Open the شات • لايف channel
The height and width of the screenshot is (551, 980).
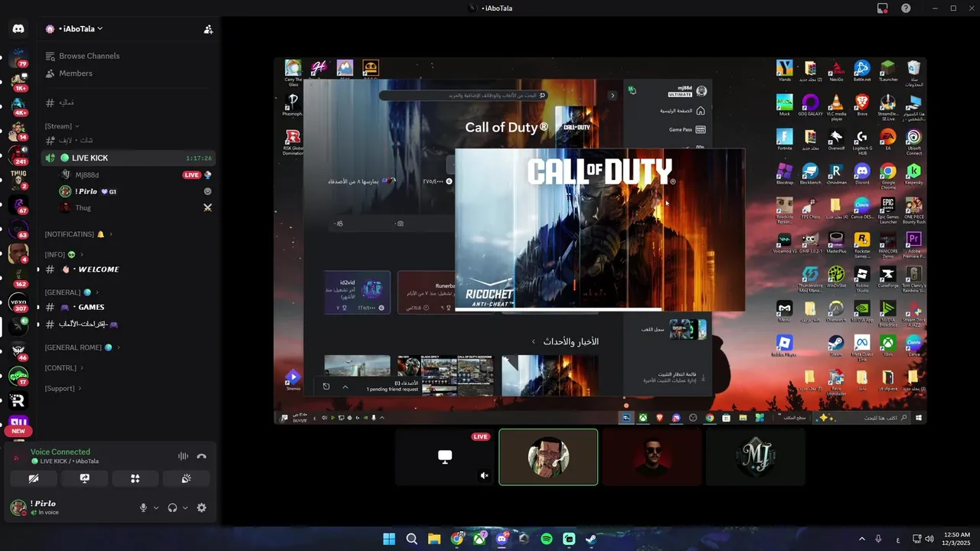coord(127,140)
